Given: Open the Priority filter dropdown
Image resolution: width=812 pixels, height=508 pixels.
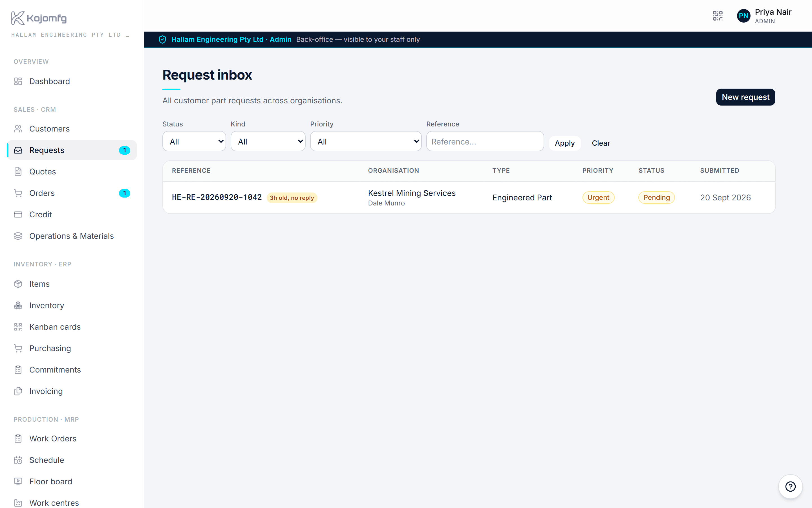Looking at the screenshot, I should tap(366, 141).
